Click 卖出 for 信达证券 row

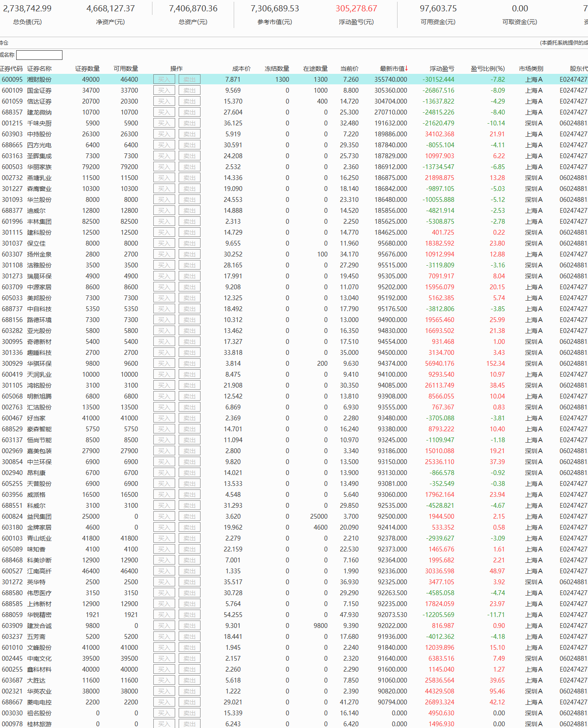(x=190, y=101)
